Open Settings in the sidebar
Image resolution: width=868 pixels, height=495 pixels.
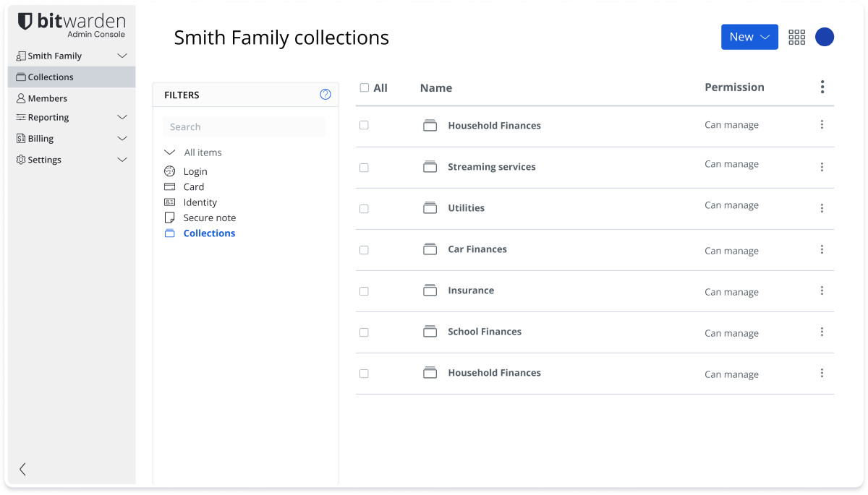pyautogui.click(x=44, y=160)
